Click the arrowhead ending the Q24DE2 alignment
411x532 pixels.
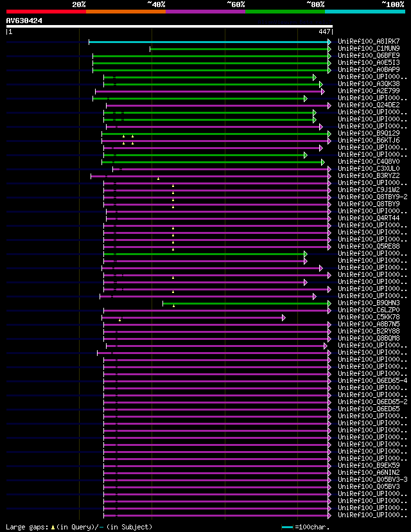tap(329, 106)
